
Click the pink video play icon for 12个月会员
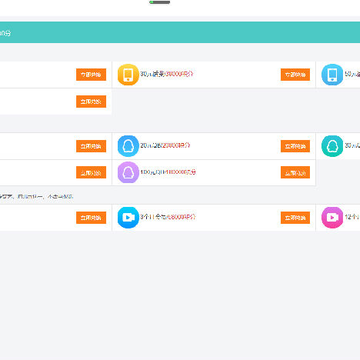pos(332,217)
